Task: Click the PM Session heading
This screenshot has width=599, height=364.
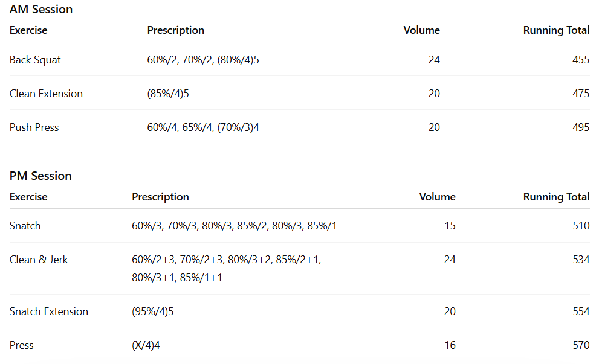Action: coord(40,176)
